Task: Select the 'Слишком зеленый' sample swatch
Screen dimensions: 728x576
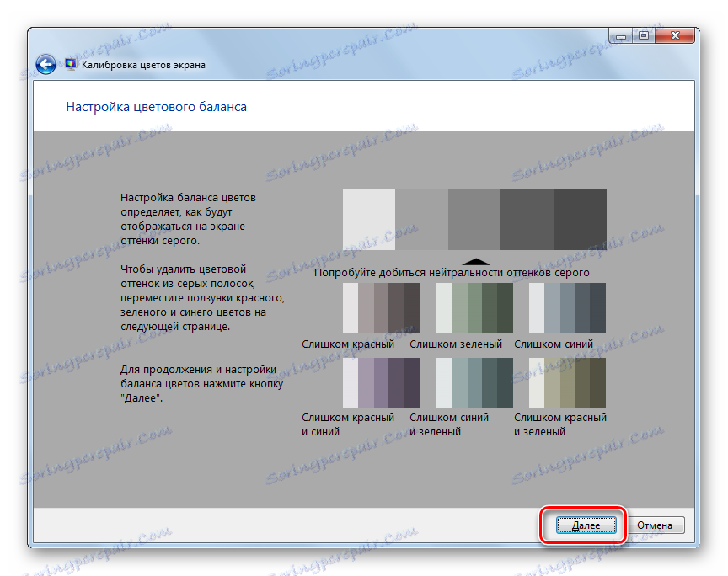Action: tap(474, 308)
